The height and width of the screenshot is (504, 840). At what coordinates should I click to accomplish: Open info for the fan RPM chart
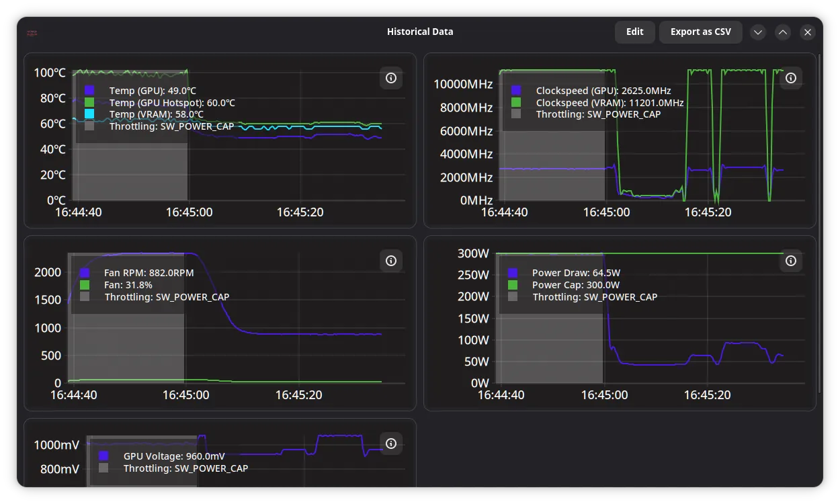click(x=391, y=261)
